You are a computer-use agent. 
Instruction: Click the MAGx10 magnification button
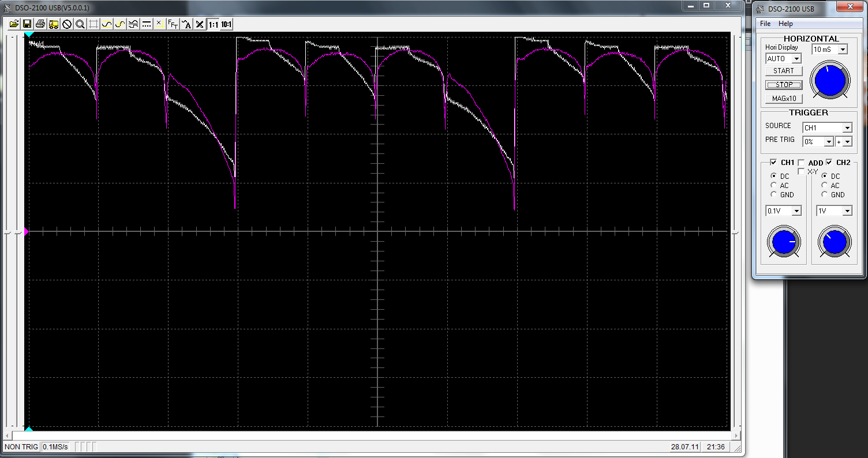tap(784, 99)
